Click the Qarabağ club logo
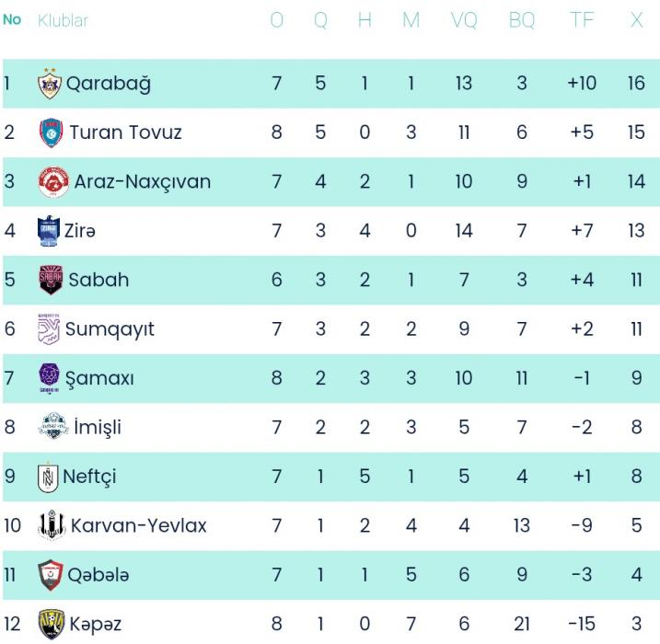The image size is (660, 644). tap(49, 84)
